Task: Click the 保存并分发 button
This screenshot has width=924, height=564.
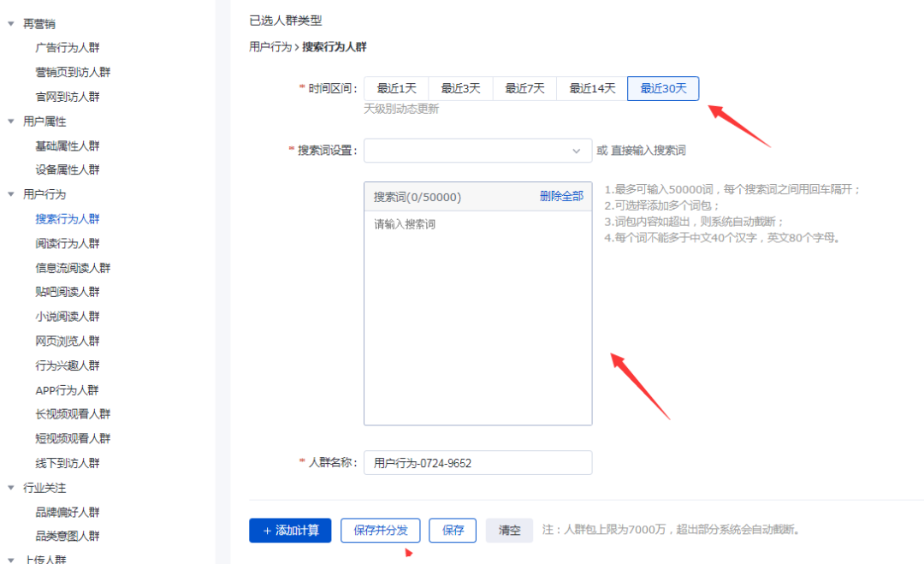Action: coord(380,531)
